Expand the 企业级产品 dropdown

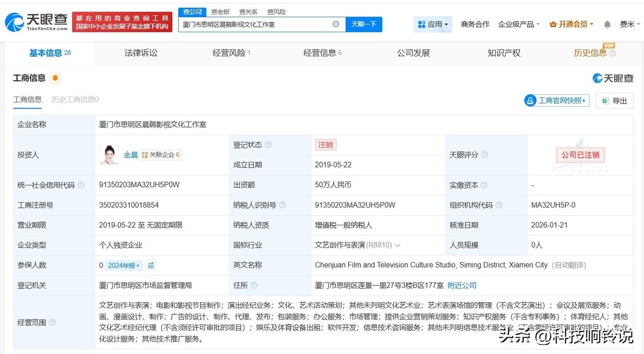click(519, 24)
